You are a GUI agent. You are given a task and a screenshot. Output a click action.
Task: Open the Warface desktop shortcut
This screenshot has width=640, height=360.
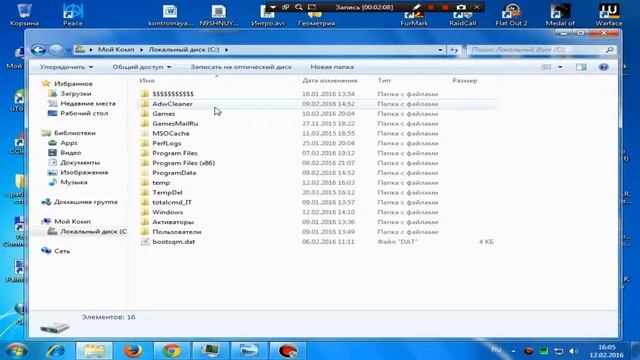pos(609,15)
